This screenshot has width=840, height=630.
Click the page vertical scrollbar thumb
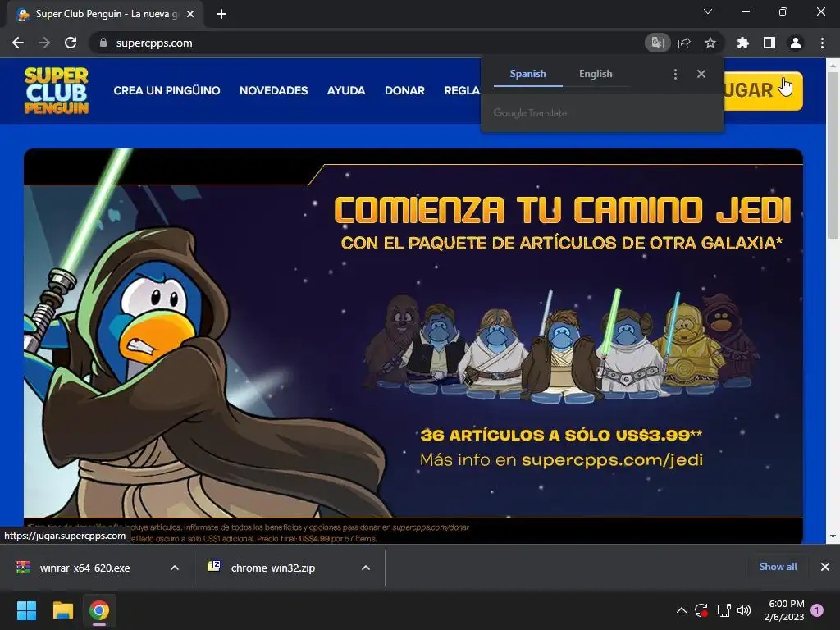833,155
